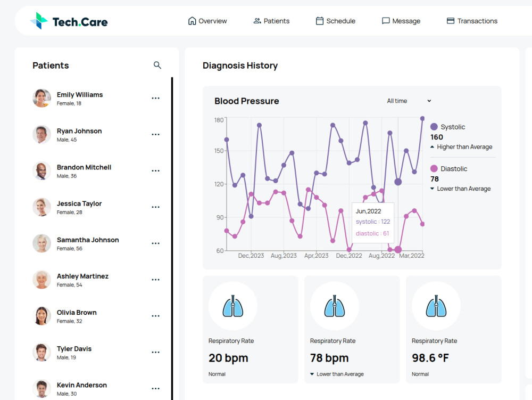Click the purple Systolic legend swatch
This screenshot has height=400, width=532.
coord(434,127)
